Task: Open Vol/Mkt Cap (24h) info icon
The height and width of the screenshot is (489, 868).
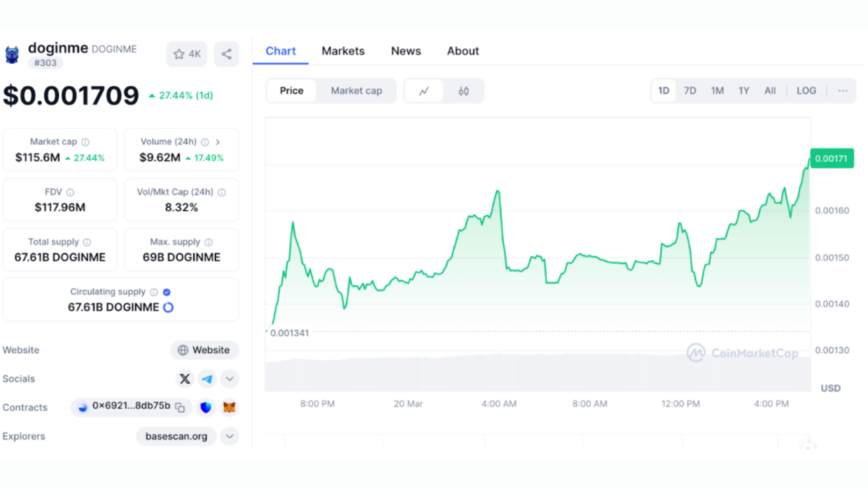Action: pos(221,193)
